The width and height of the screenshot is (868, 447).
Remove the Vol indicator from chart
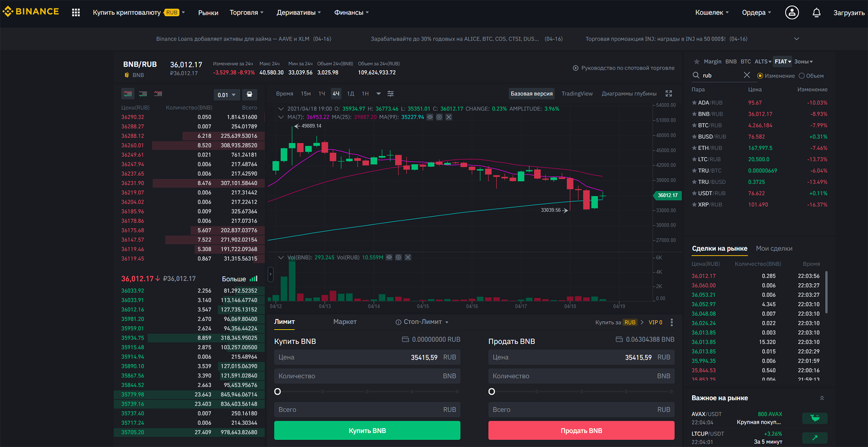(x=408, y=257)
